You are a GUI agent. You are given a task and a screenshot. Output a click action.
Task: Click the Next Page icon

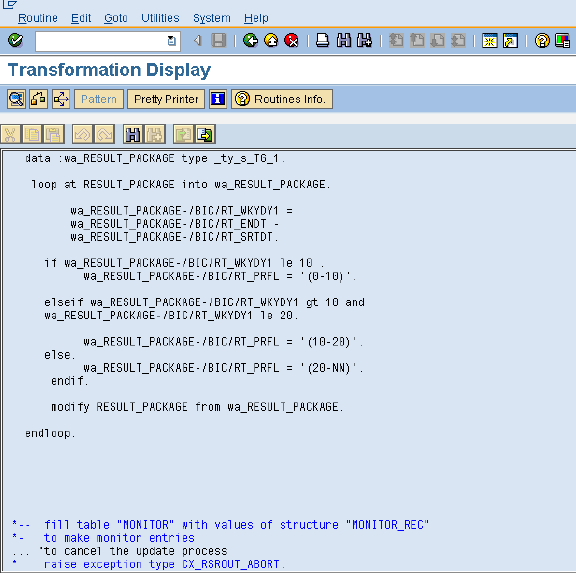click(x=438, y=40)
